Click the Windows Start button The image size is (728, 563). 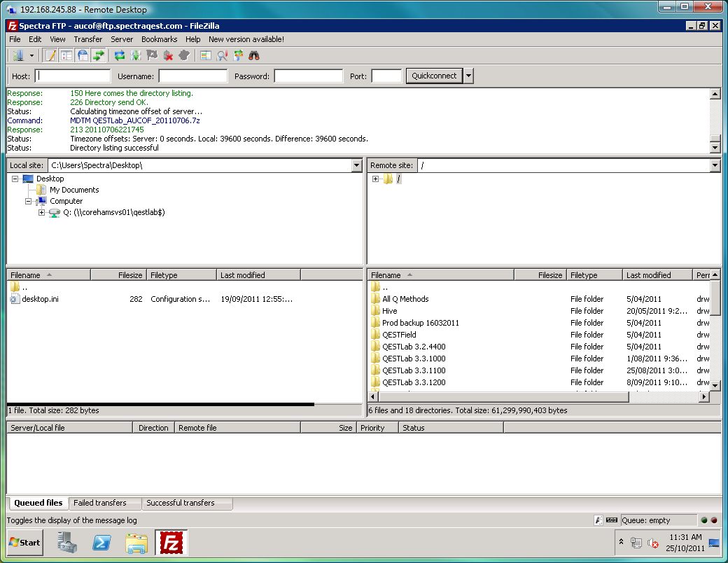25,542
